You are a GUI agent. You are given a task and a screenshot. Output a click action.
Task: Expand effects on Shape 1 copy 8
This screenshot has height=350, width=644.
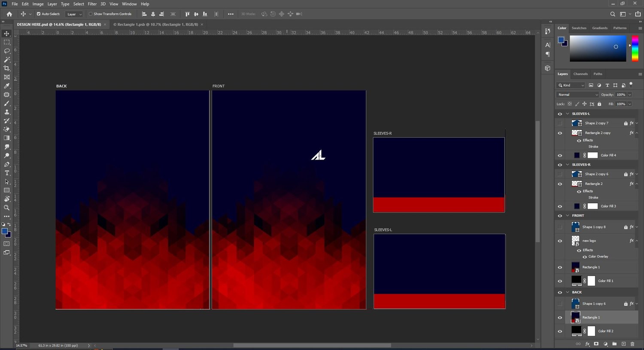[x=637, y=227]
